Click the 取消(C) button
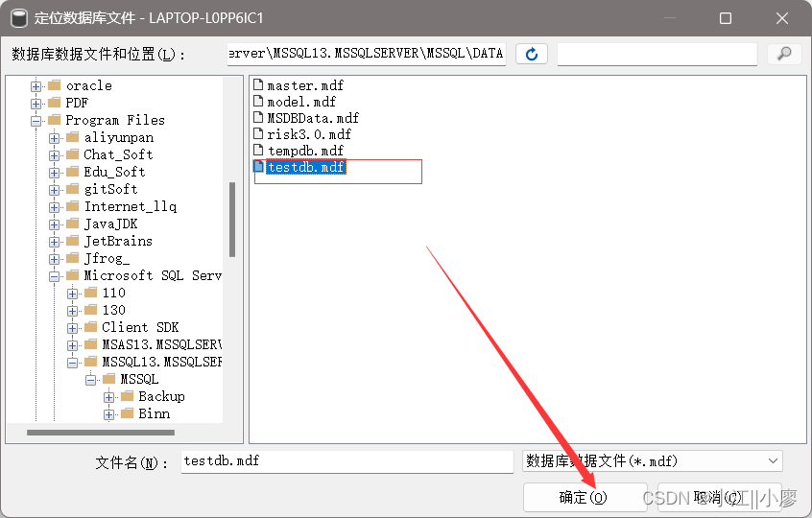The image size is (812, 518). click(719, 497)
